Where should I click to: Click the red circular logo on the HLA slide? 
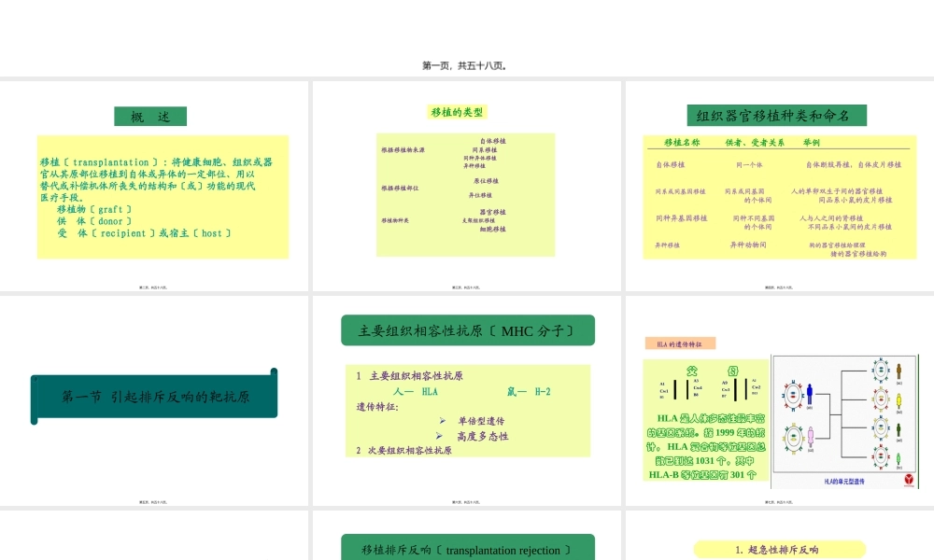click(909, 481)
